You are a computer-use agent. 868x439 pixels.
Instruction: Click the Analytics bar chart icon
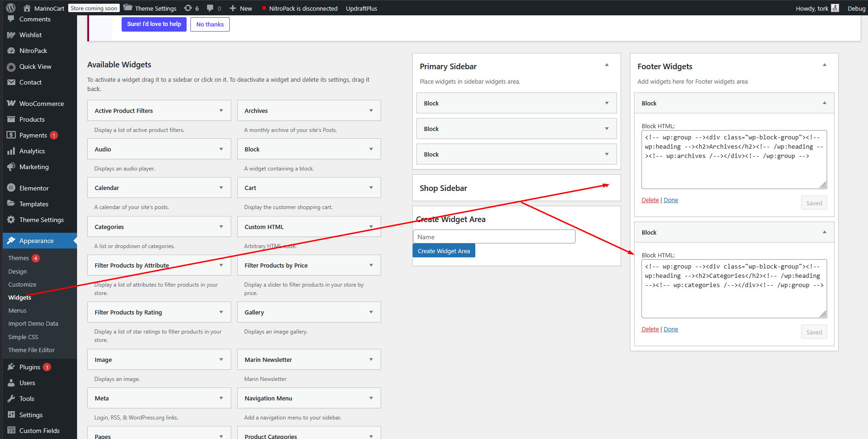coord(11,151)
